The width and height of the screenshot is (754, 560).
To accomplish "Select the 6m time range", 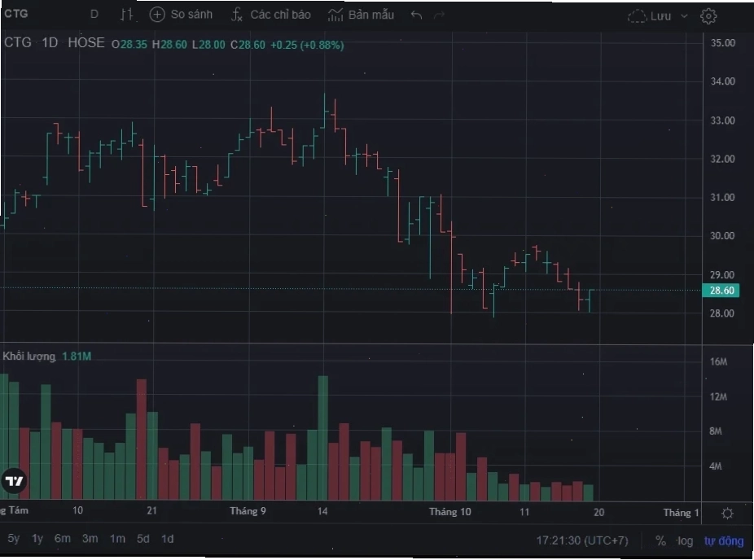I will [63, 538].
